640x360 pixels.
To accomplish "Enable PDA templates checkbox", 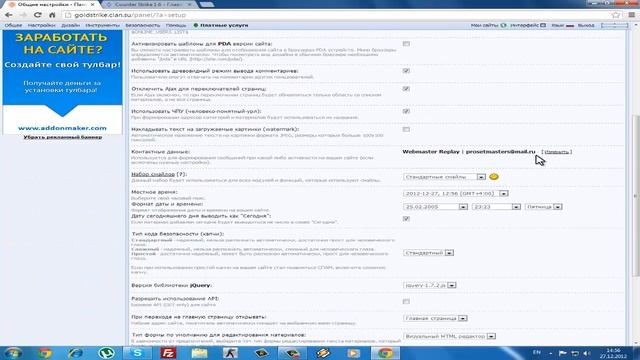I will [406, 44].
